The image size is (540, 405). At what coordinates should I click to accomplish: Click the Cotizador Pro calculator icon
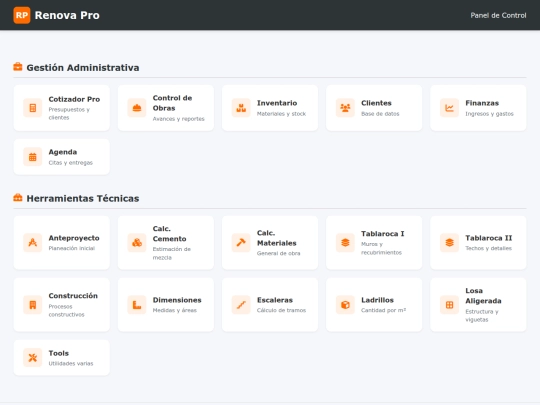pos(33,108)
